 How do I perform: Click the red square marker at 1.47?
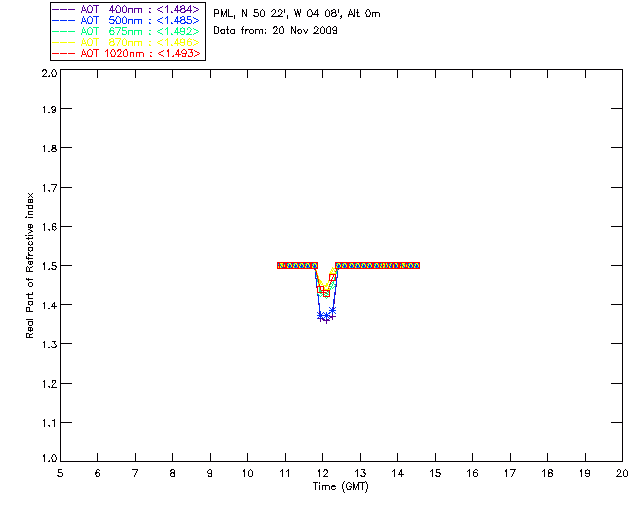click(x=332, y=278)
